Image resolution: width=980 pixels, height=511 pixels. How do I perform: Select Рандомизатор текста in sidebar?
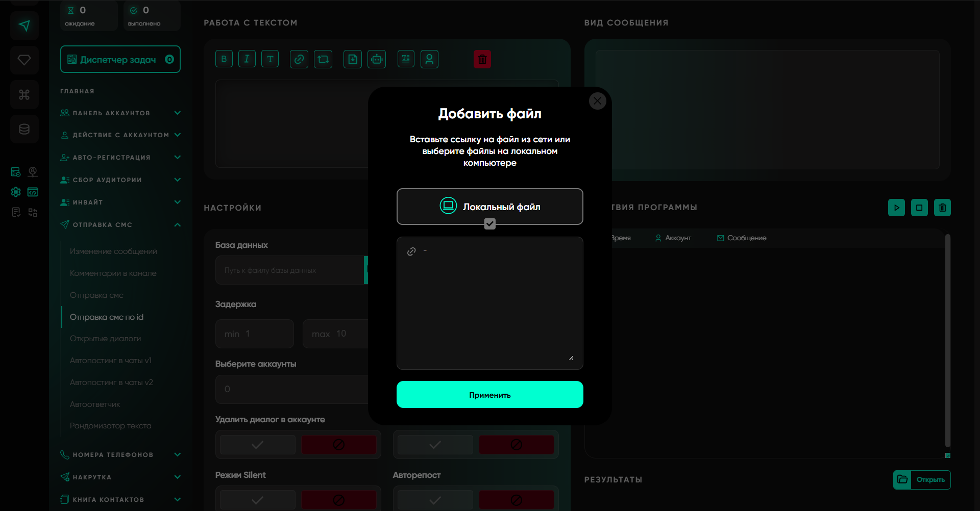click(111, 426)
